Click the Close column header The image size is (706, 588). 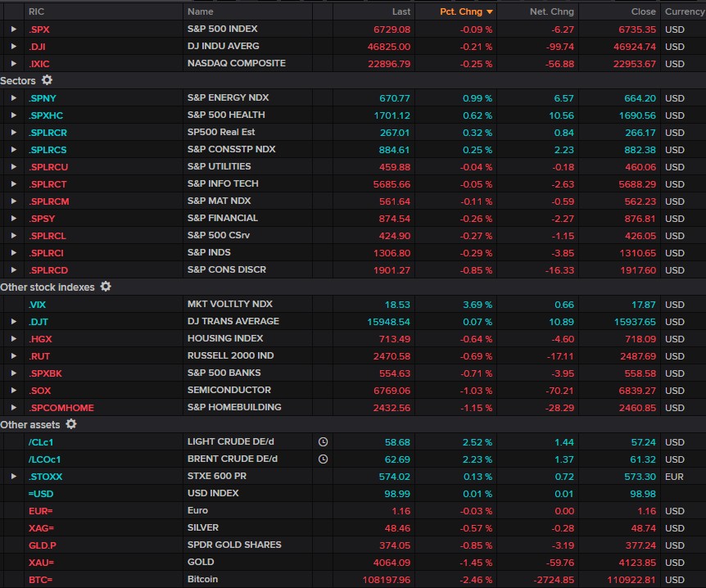(643, 11)
